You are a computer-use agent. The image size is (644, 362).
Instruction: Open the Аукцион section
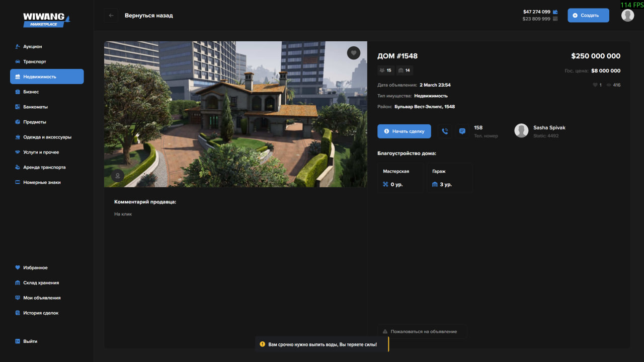tap(33, 46)
